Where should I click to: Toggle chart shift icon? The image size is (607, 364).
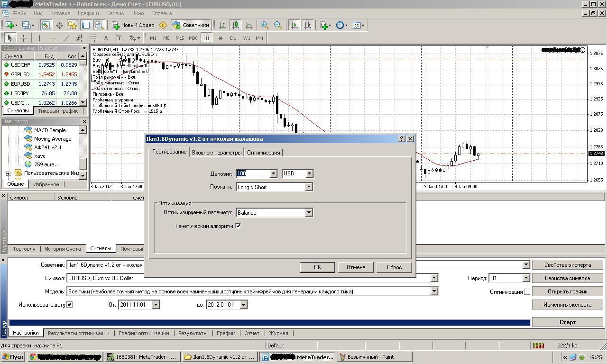307,25
